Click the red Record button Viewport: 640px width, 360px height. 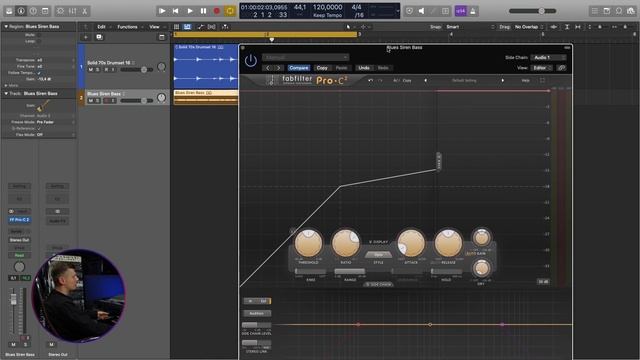click(x=217, y=11)
